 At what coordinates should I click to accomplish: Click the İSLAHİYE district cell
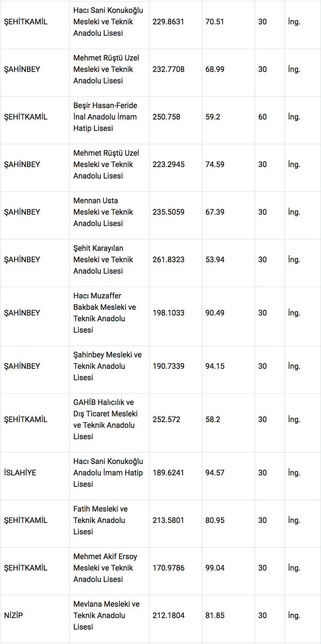tap(20, 473)
